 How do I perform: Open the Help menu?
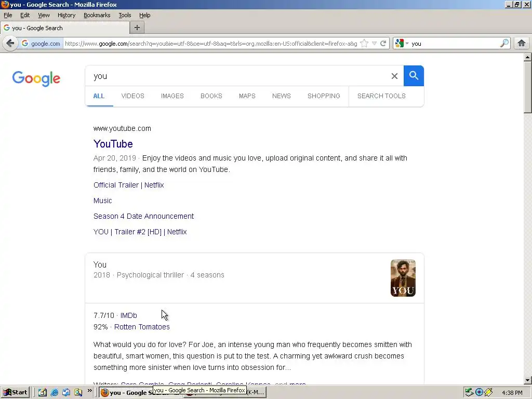144,15
